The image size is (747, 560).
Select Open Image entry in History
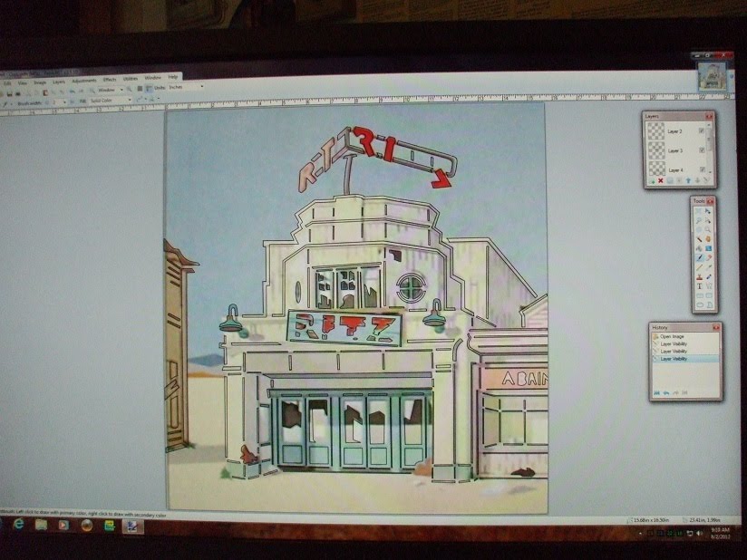tap(673, 336)
